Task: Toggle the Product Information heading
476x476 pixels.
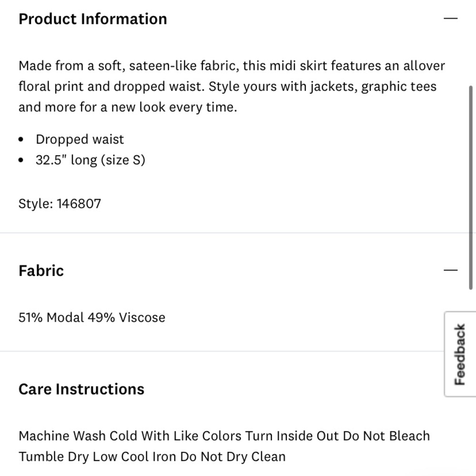Action: pyautogui.click(x=93, y=19)
